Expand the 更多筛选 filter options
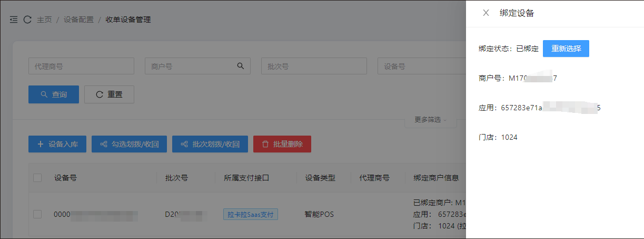The image size is (644, 239). pyautogui.click(x=430, y=120)
